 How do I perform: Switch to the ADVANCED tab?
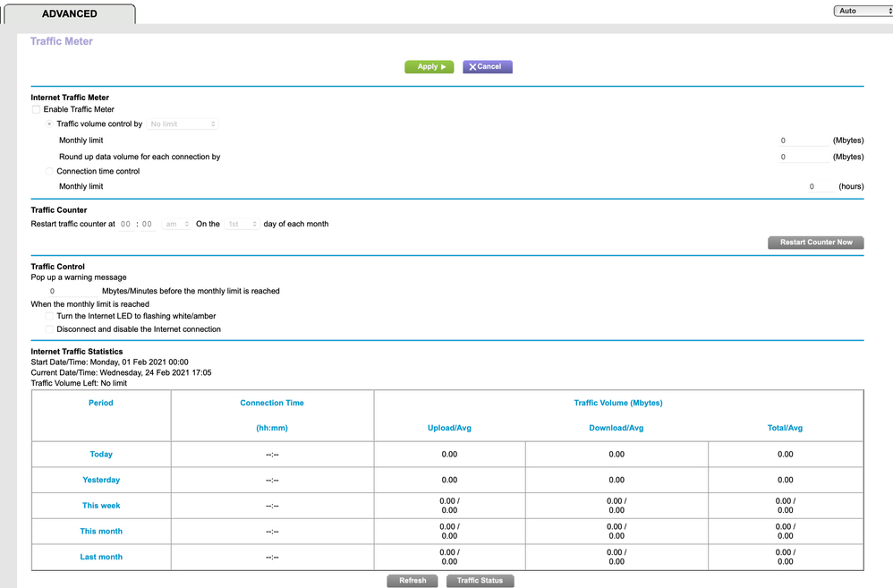[70, 13]
